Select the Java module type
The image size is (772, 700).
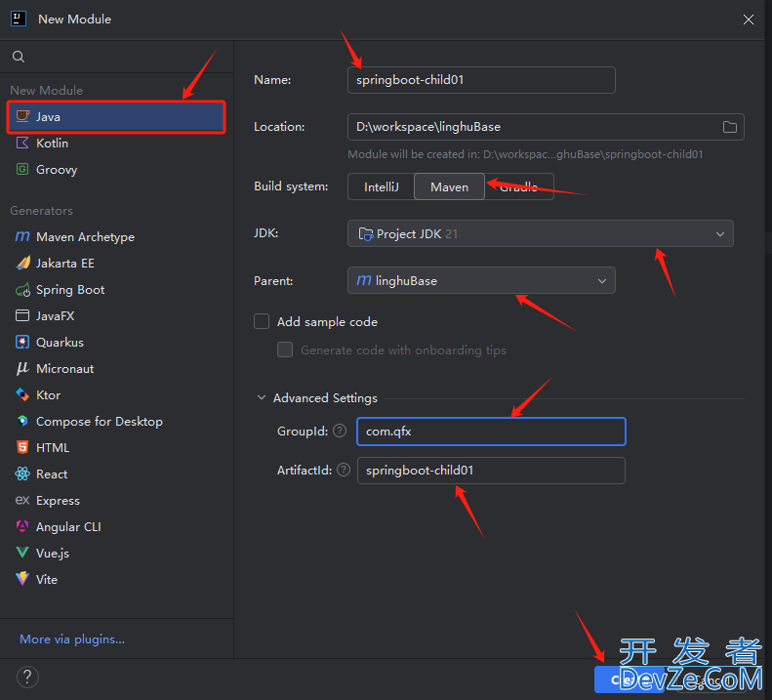(116, 117)
